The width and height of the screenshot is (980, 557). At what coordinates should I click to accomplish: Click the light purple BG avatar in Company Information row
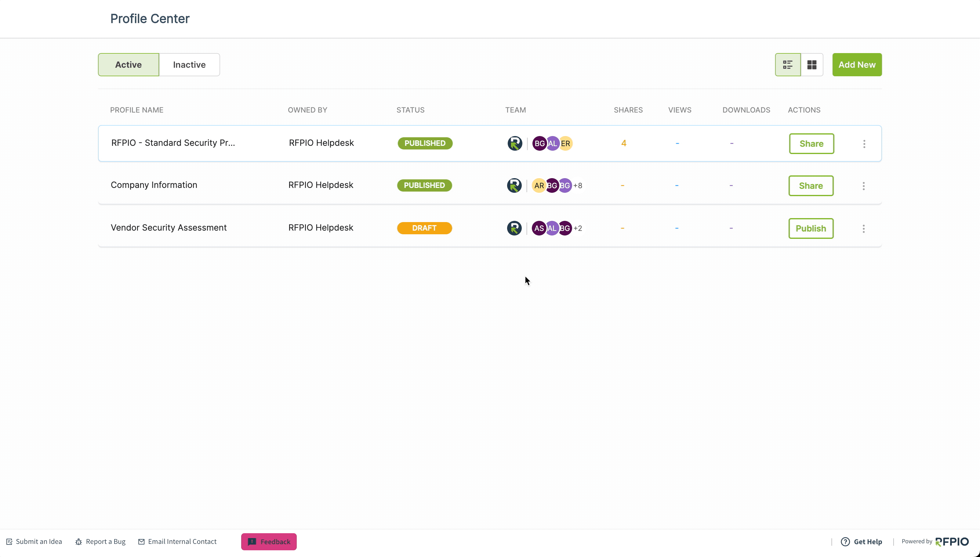point(565,185)
